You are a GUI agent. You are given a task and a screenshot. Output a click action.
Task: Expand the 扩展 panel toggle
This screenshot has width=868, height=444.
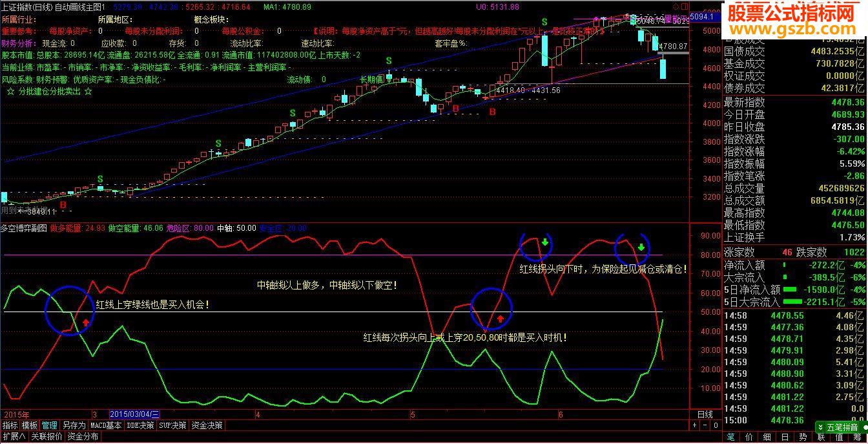14,436
